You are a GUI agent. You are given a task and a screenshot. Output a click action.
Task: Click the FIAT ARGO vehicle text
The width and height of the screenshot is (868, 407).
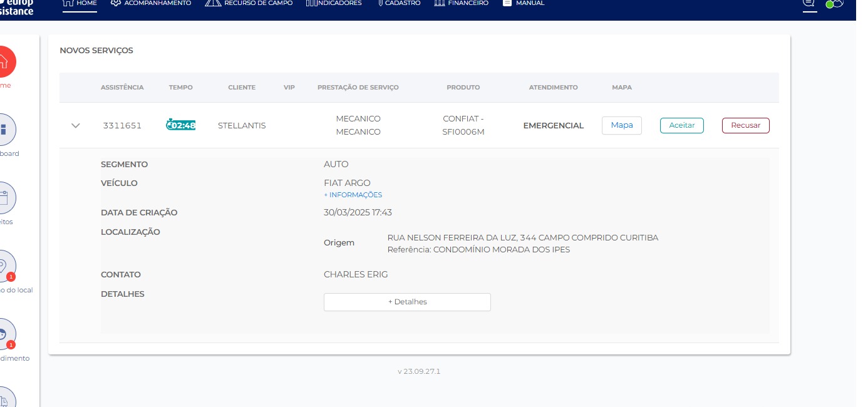pyautogui.click(x=347, y=183)
